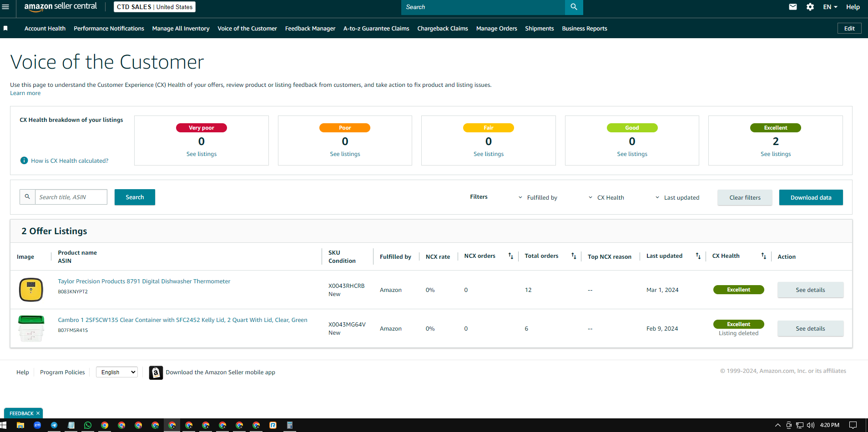Click the Search button next to ASIN field
The height and width of the screenshot is (432, 868).
[x=135, y=197]
